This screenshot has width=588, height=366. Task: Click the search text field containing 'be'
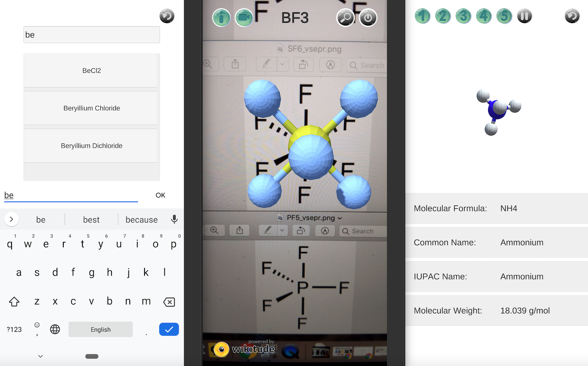pos(92,35)
